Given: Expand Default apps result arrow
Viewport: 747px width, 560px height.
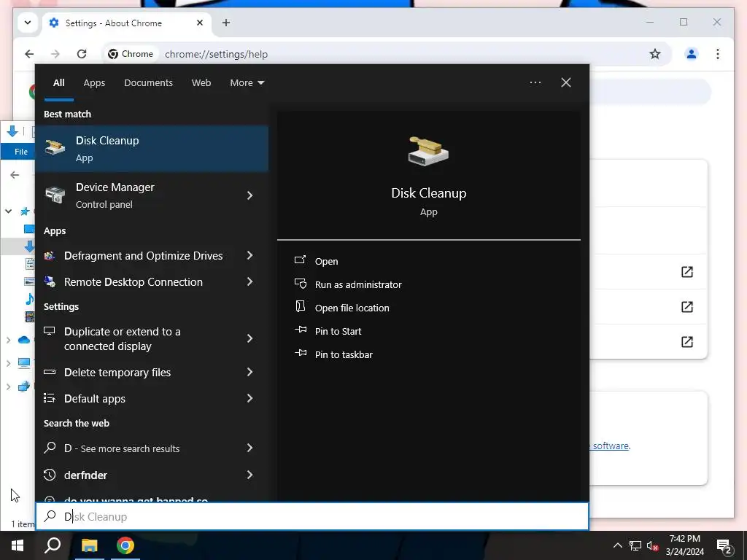Looking at the screenshot, I should (x=249, y=398).
